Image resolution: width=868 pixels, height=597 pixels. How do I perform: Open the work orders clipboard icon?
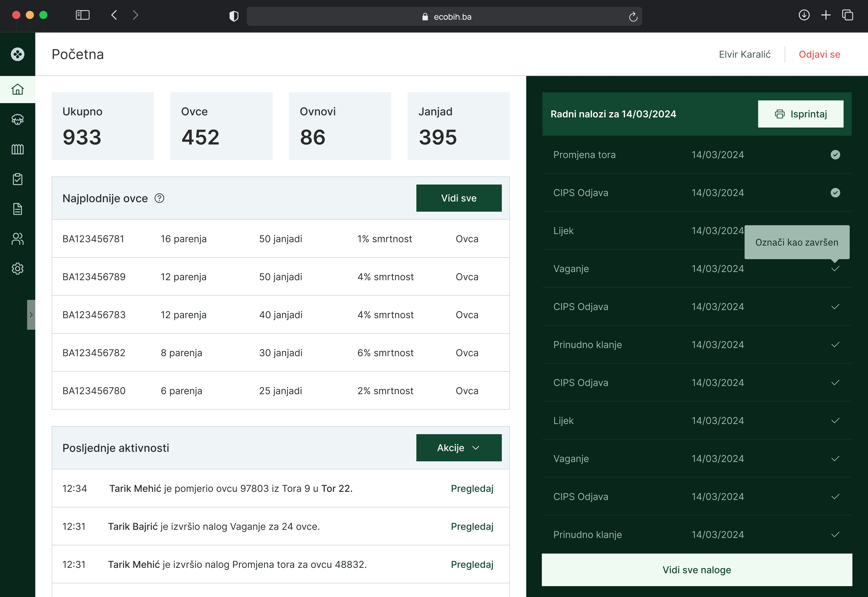point(18,179)
